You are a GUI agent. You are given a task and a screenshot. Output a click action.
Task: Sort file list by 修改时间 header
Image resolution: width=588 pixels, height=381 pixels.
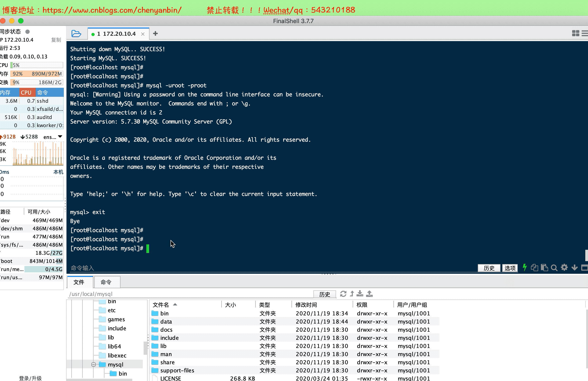pyautogui.click(x=322, y=305)
